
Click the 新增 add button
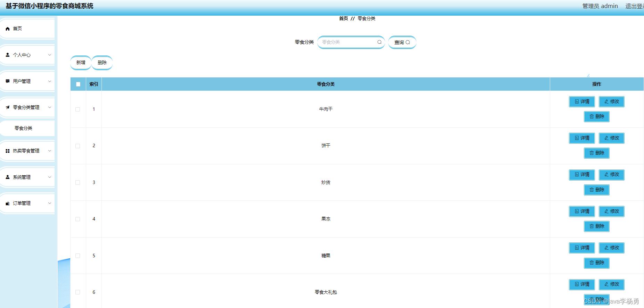click(81, 63)
